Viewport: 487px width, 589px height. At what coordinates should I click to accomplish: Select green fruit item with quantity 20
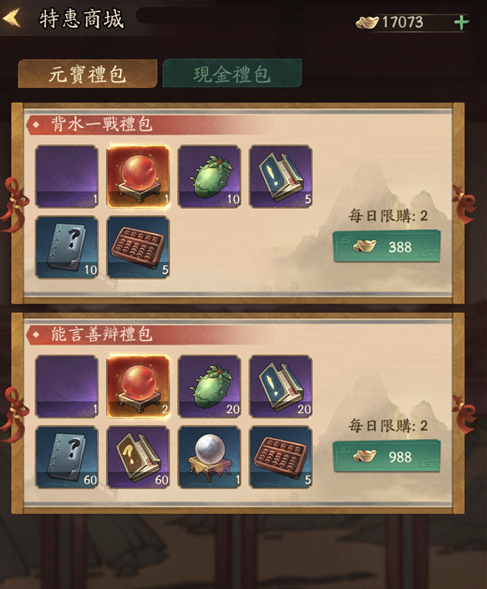[x=209, y=387]
